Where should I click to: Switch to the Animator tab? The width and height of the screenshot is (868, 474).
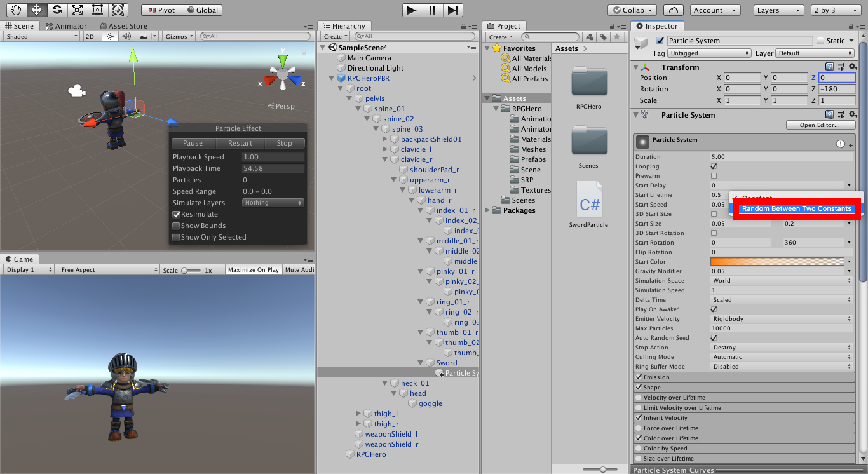click(66, 26)
